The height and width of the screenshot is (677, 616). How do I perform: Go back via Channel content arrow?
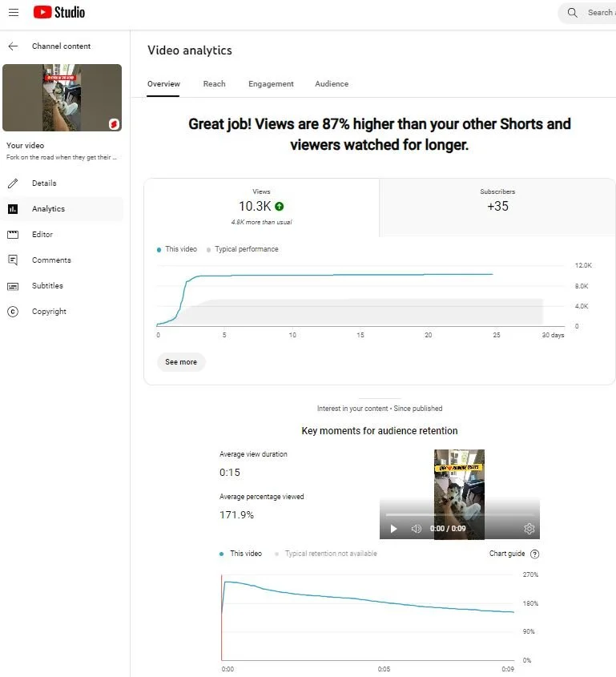(x=13, y=46)
